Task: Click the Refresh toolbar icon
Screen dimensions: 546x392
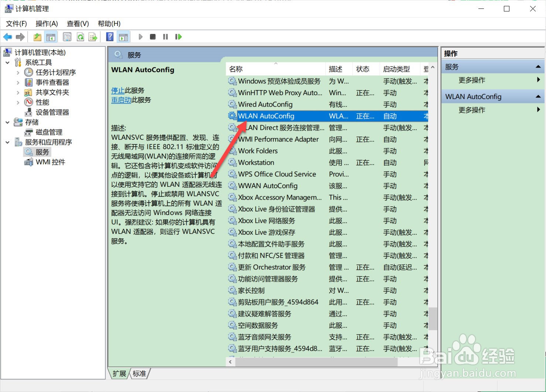Action: (x=80, y=37)
